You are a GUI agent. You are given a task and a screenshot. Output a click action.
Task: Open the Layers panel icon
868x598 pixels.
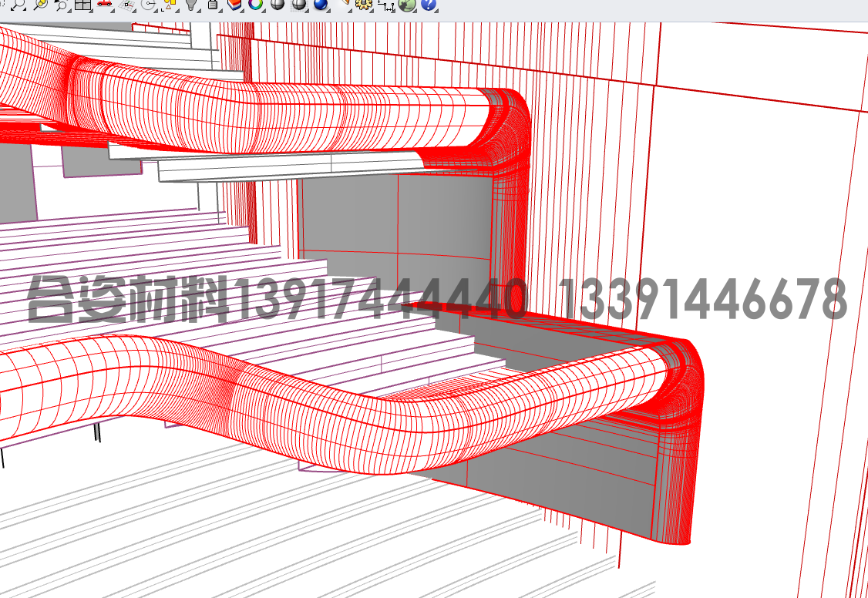[234, 5]
